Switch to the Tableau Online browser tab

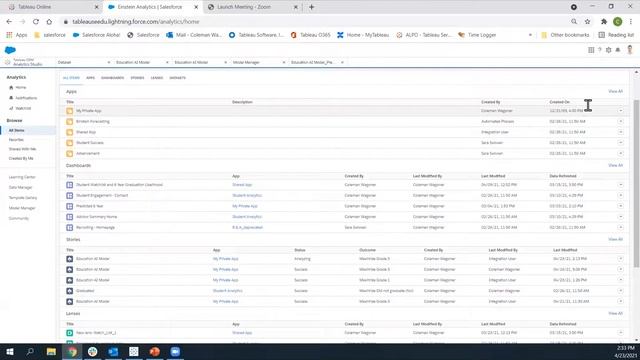tap(52, 7)
